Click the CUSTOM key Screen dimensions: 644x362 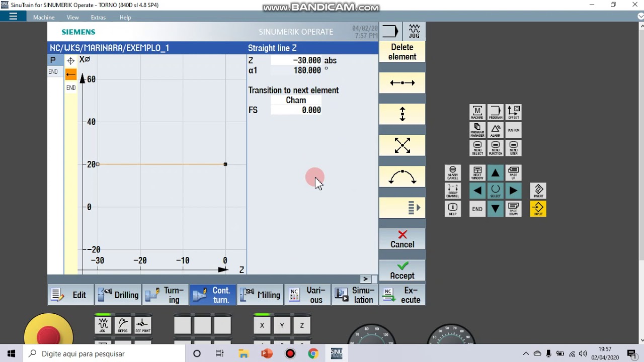(x=513, y=130)
